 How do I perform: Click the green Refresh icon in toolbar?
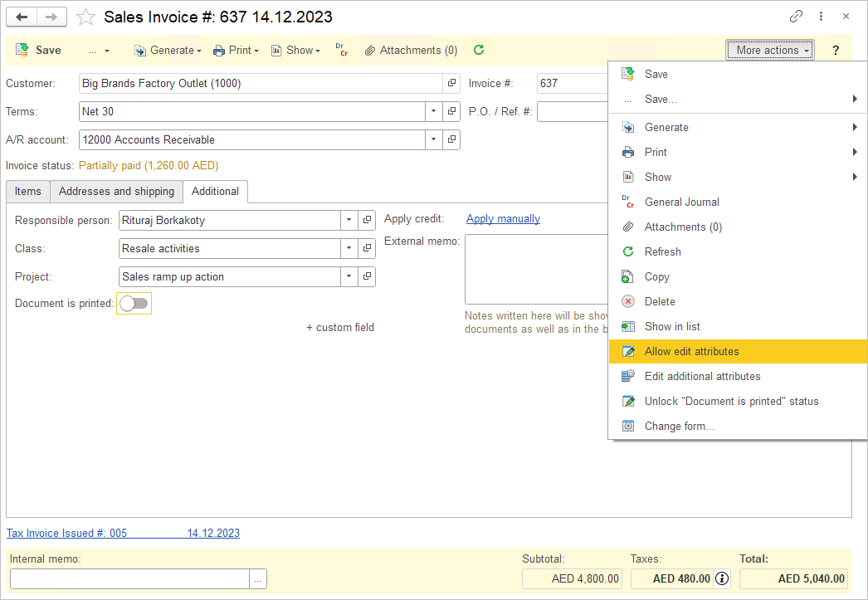click(x=479, y=50)
